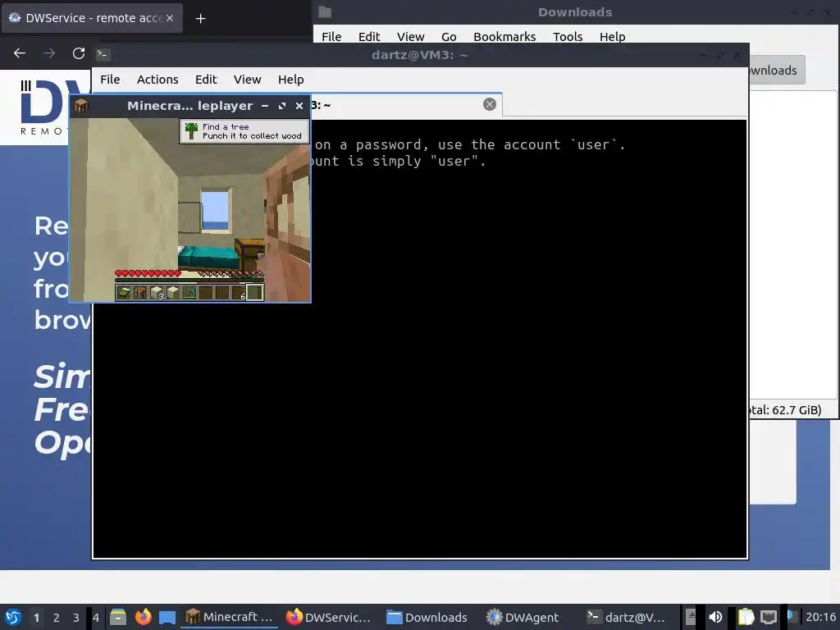
Task: Close the terminal tab with the X circle
Action: (489, 104)
